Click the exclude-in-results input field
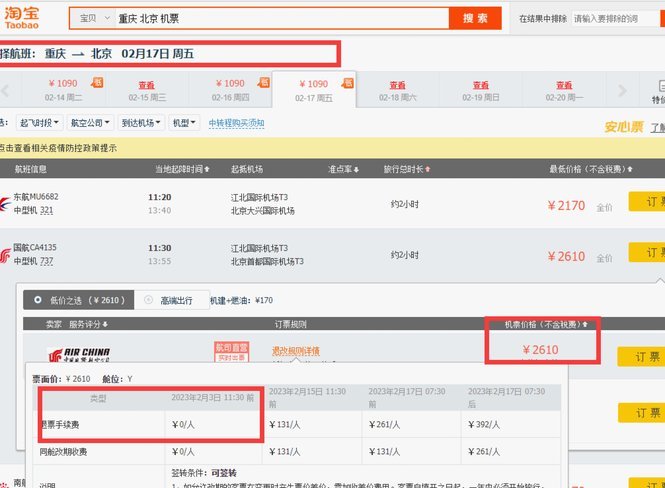 point(615,19)
